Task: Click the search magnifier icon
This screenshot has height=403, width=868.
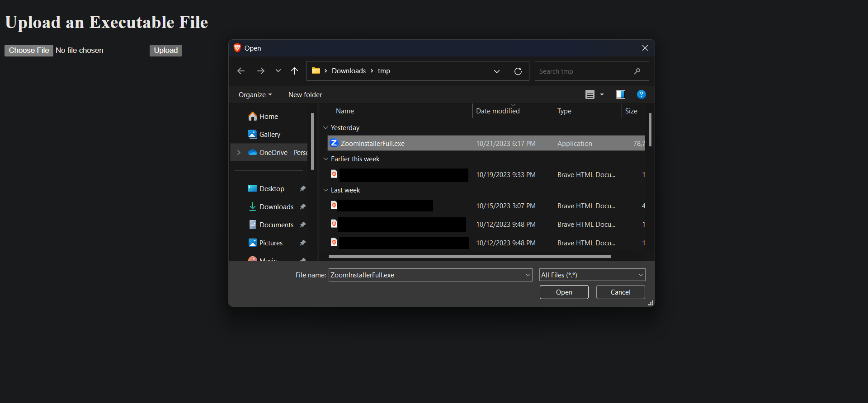Action: [x=637, y=71]
